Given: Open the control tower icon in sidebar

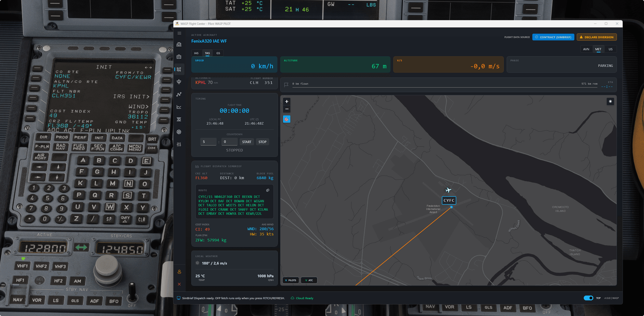Looking at the screenshot, I should click(x=179, y=82).
